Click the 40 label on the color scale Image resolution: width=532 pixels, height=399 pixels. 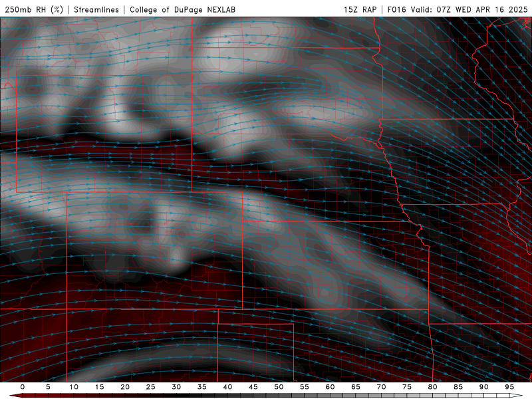[227, 387]
